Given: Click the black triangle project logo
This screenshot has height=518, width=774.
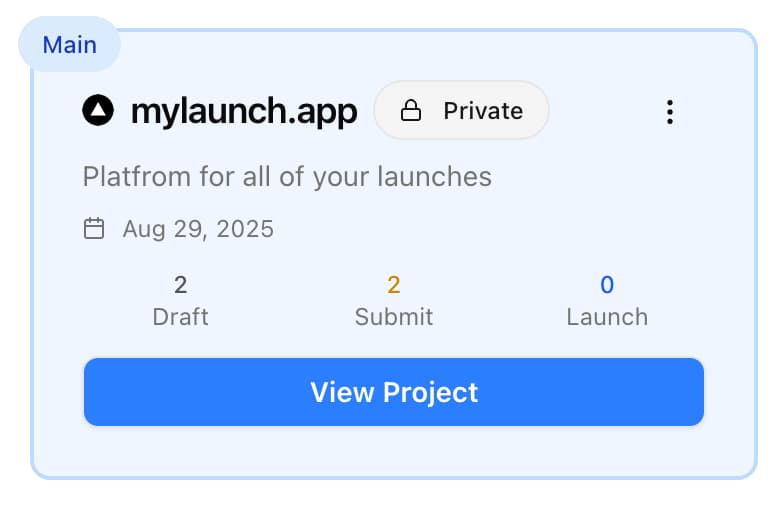Looking at the screenshot, I should [x=98, y=111].
